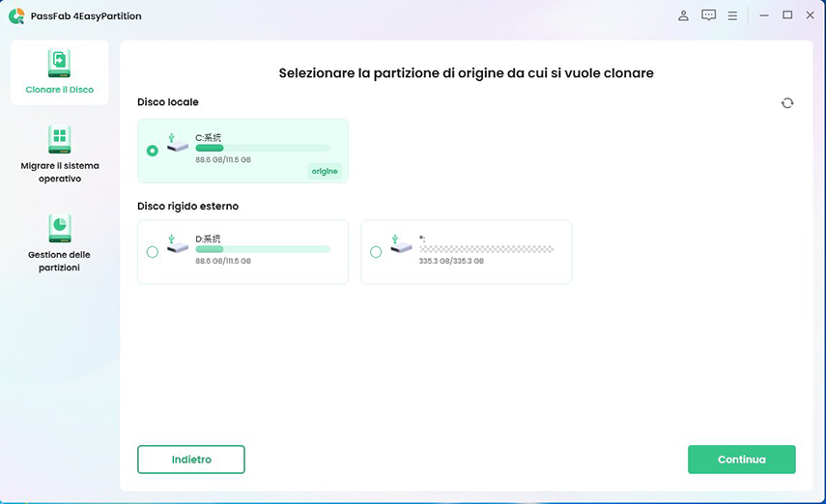The width and height of the screenshot is (826, 504).
Task: Click the Migrare il sistema operativo icon
Action: tap(59, 138)
